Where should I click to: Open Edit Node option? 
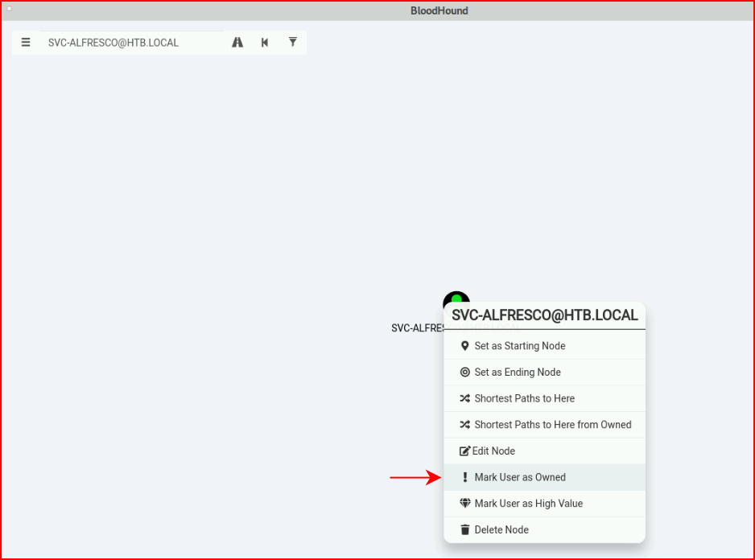544,451
